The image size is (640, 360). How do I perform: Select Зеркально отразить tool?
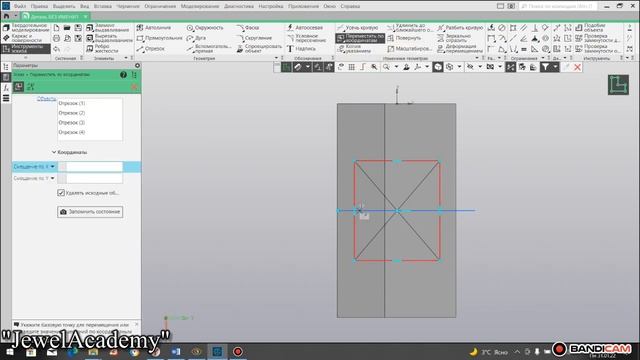point(454,38)
